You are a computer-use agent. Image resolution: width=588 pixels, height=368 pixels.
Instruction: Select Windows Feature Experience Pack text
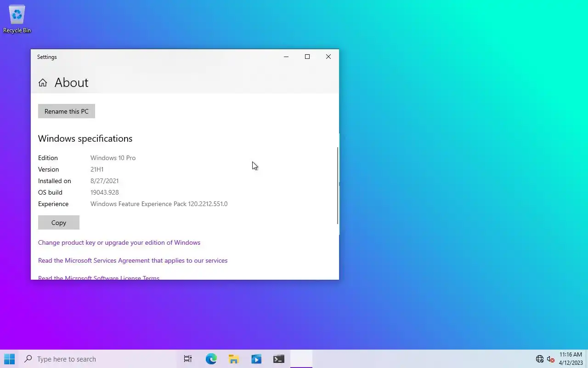[x=159, y=204]
